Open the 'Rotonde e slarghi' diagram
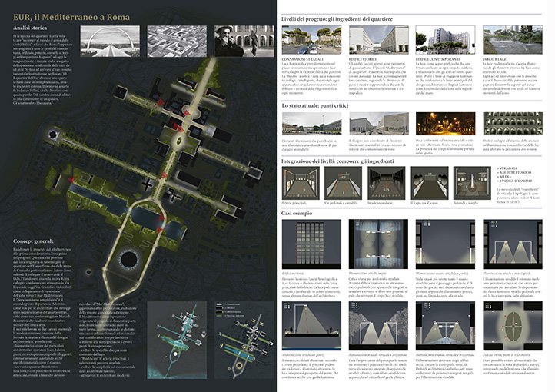 [472, 183]
